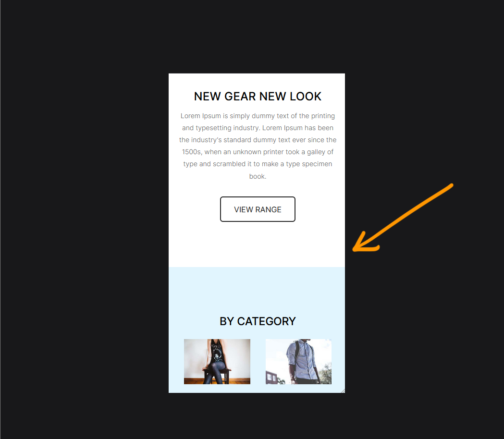Click the light blue section above BY CATEGORY
The image size is (504, 439).
(x=257, y=289)
